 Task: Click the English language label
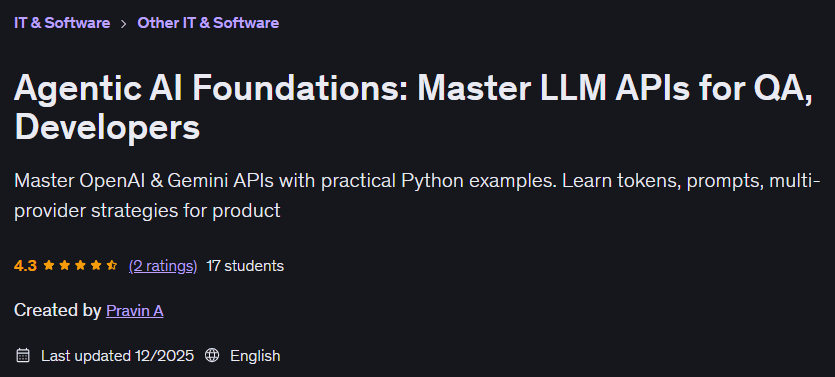[255, 356]
